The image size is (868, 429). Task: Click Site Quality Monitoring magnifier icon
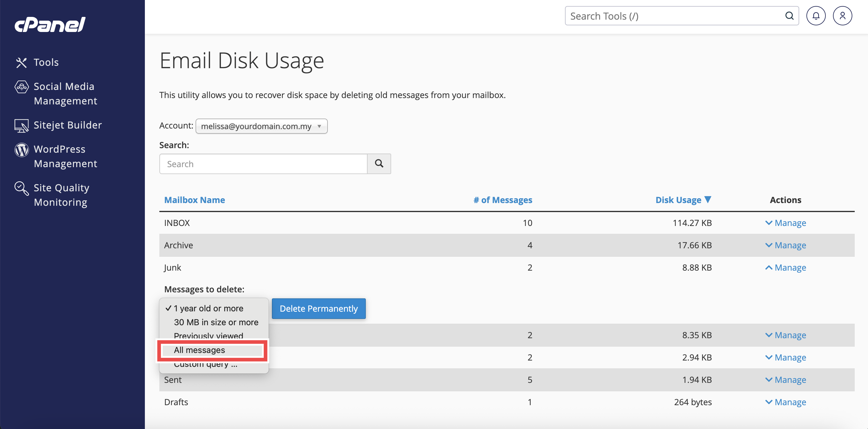point(21,188)
